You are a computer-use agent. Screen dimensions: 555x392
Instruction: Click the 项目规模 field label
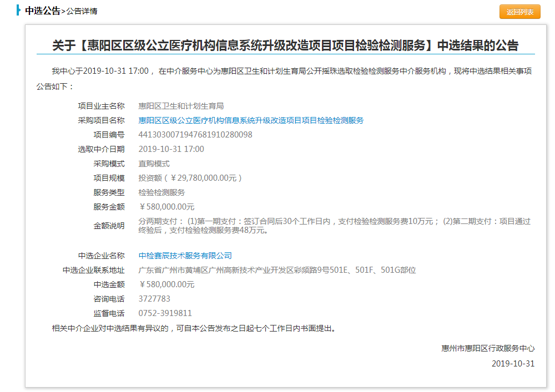(109, 178)
